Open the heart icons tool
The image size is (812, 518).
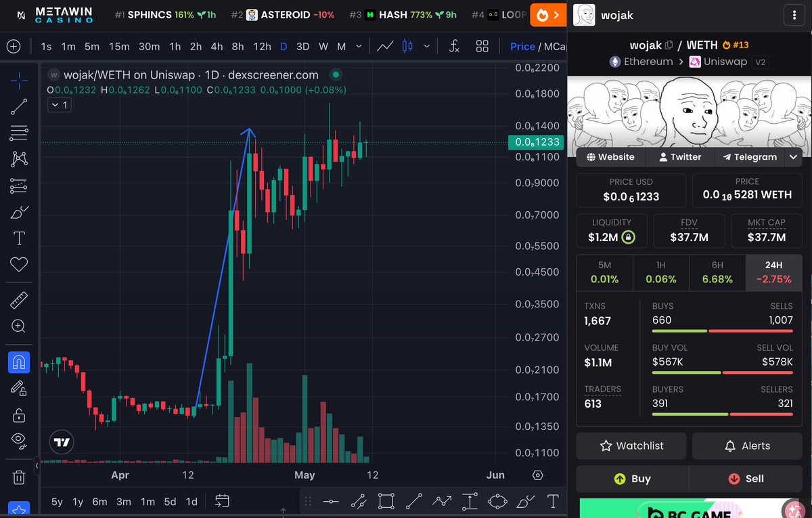click(19, 264)
